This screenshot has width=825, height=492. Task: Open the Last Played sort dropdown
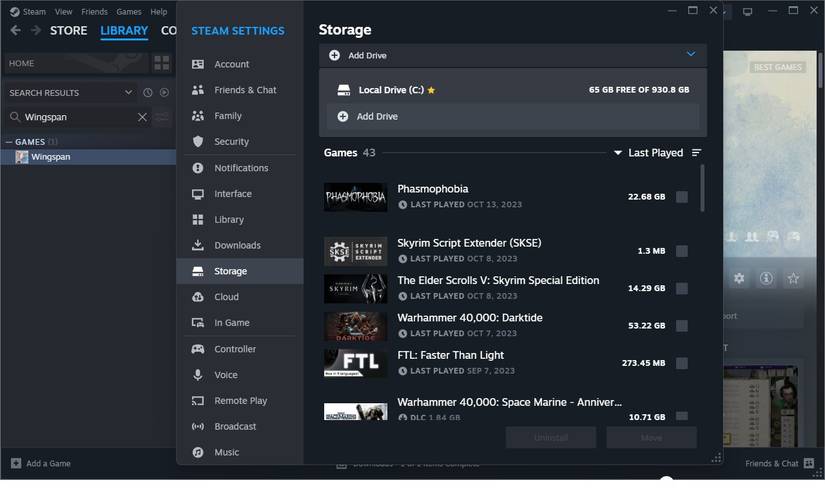coord(648,153)
